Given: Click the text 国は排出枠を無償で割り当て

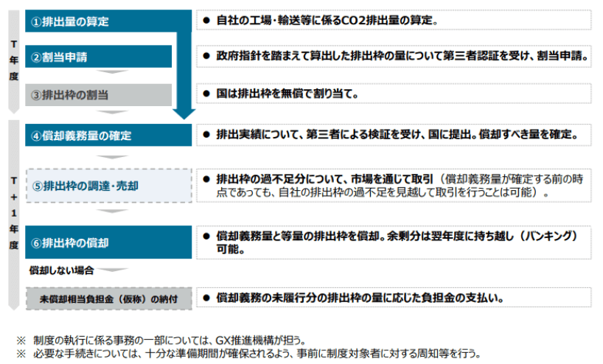Looking at the screenshot, I should click(287, 94).
